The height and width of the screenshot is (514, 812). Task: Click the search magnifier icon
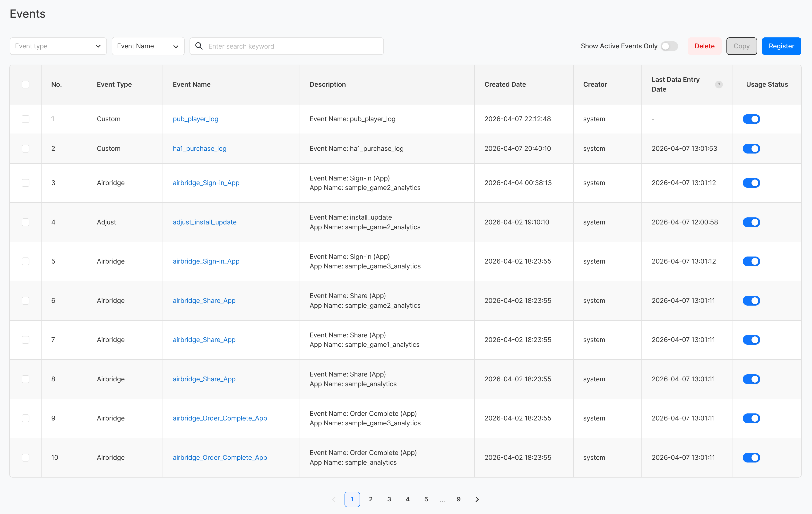point(199,46)
